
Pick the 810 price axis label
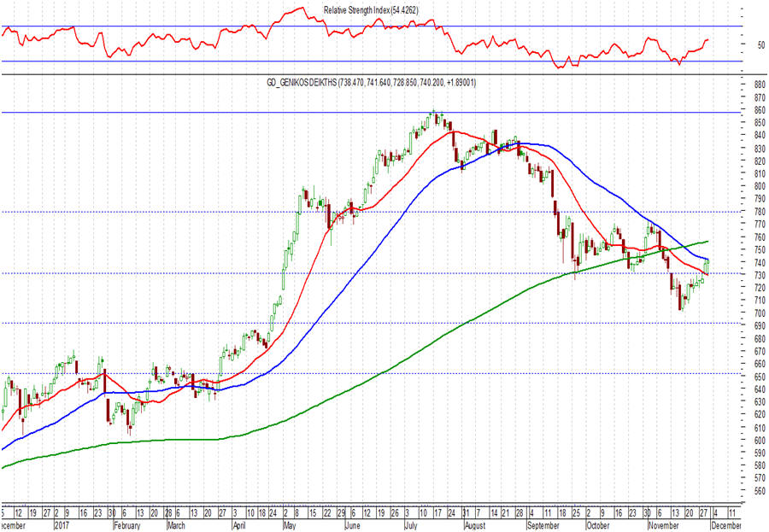[760, 173]
